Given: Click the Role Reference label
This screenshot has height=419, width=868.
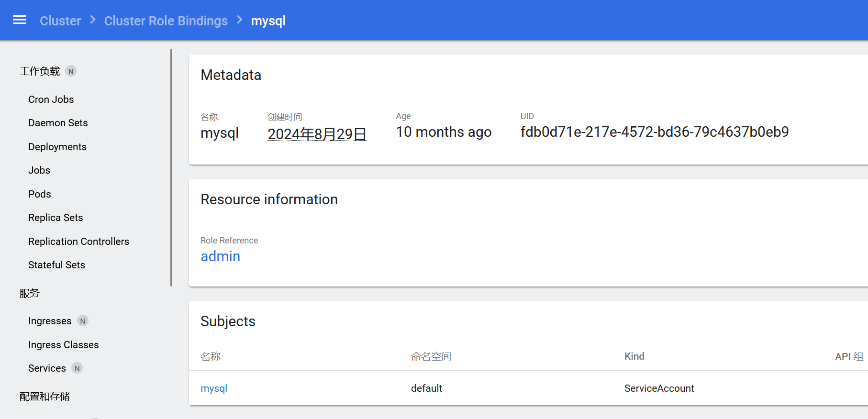Looking at the screenshot, I should pos(229,241).
